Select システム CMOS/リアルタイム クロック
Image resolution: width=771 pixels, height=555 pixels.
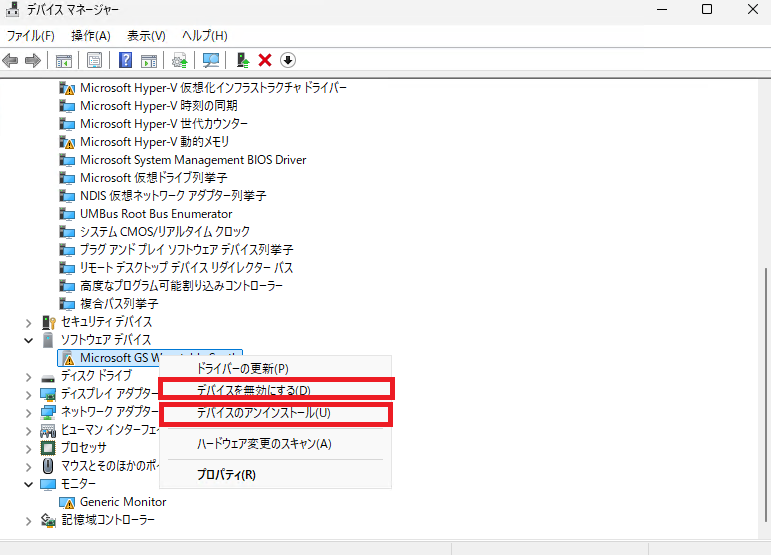tap(165, 232)
